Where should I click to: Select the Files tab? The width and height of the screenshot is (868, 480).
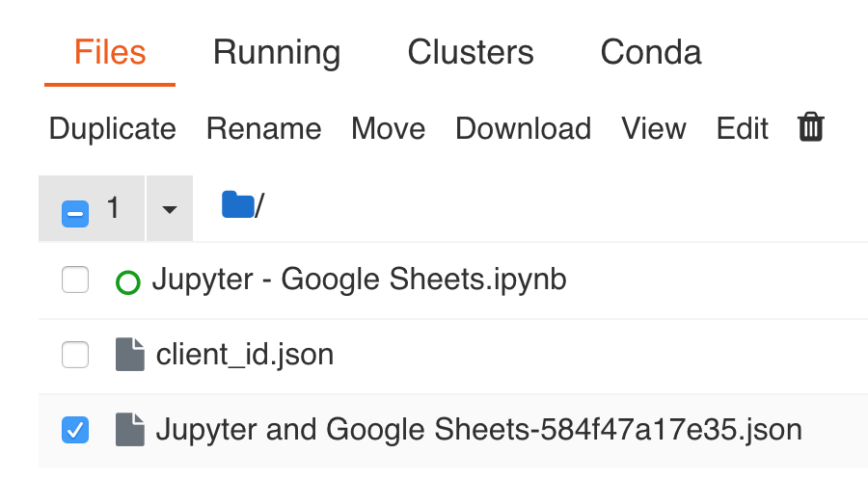110,53
